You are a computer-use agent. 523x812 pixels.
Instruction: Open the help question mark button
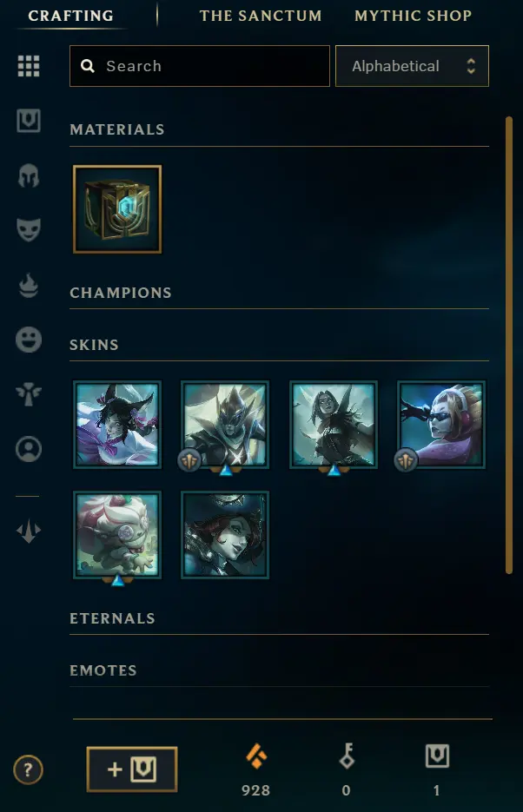tap(28, 770)
